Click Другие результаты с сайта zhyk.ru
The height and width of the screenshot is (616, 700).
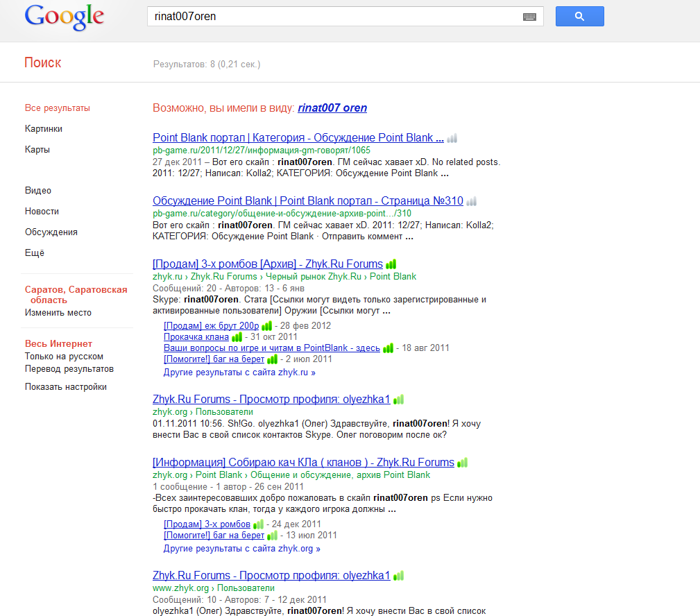(x=239, y=373)
